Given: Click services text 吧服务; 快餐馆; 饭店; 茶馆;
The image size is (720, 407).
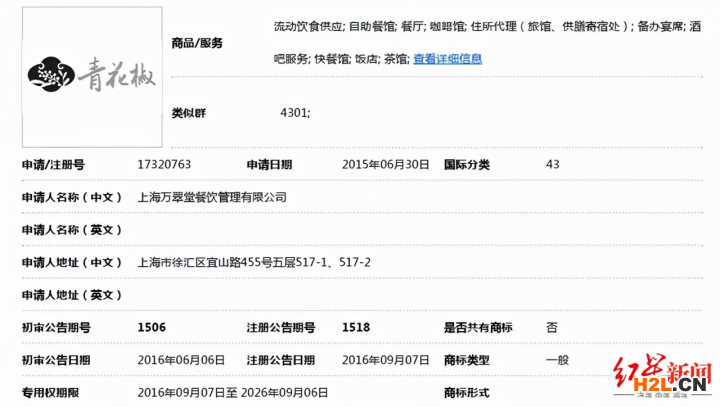Looking at the screenshot, I should pyautogui.click(x=342, y=59).
